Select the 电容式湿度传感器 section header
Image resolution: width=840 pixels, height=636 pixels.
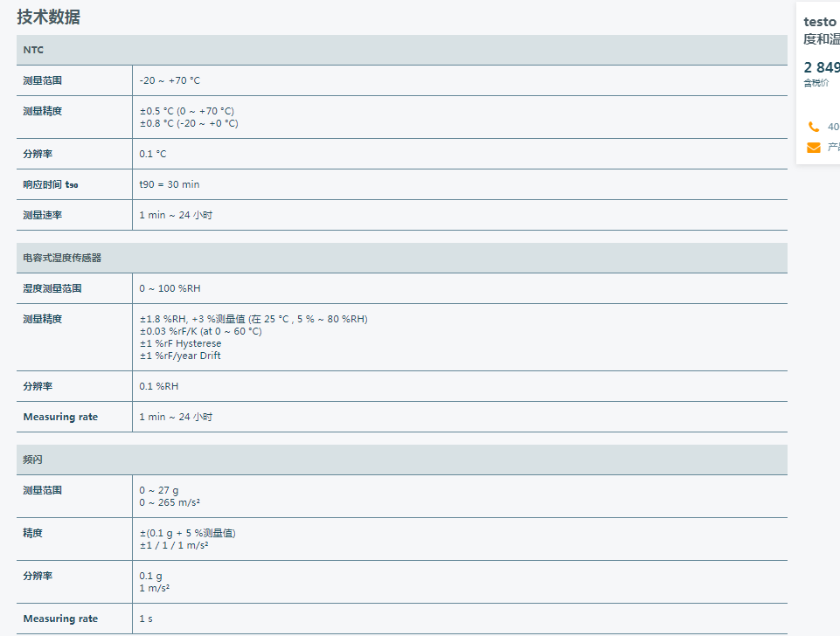(402, 258)
